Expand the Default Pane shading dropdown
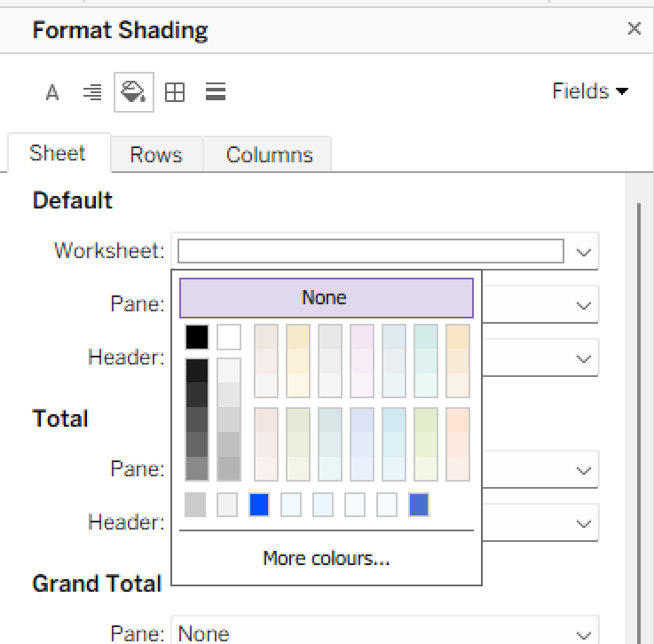 tap(583, 305)
